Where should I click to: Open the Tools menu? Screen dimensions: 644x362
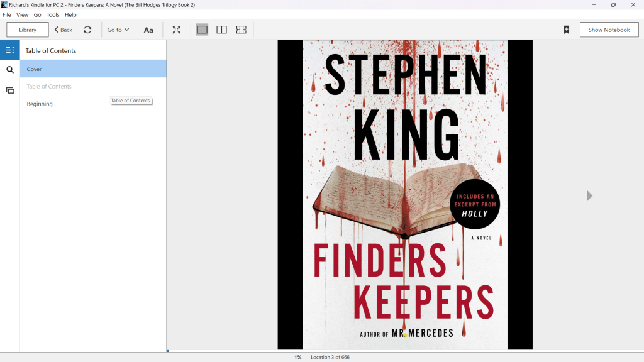tap(53, 14)
